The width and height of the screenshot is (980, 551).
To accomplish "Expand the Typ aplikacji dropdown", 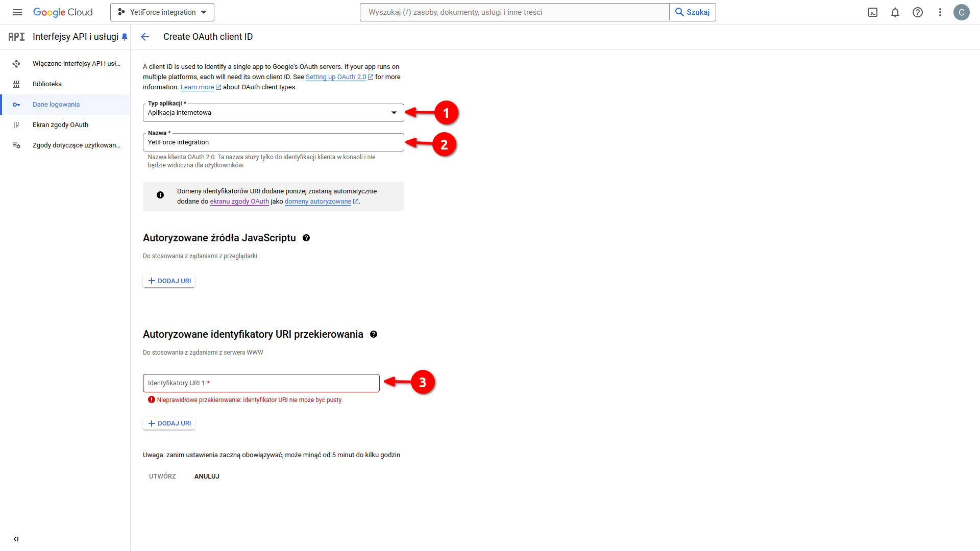I will click(x=274, y=113).
